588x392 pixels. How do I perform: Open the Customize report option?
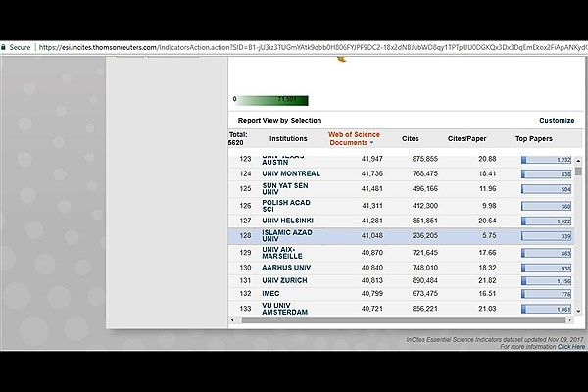pos(556,120)
